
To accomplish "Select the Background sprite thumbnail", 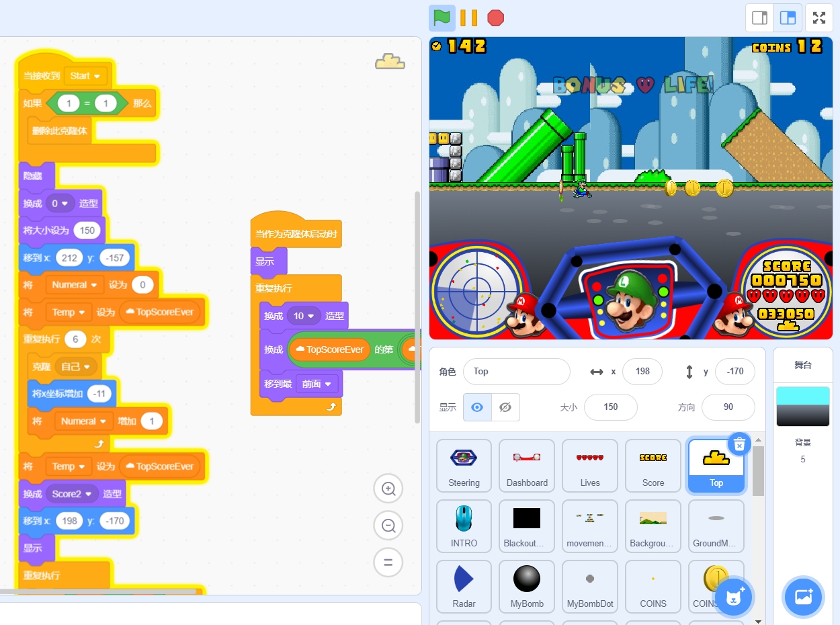I will pos(653,527).
